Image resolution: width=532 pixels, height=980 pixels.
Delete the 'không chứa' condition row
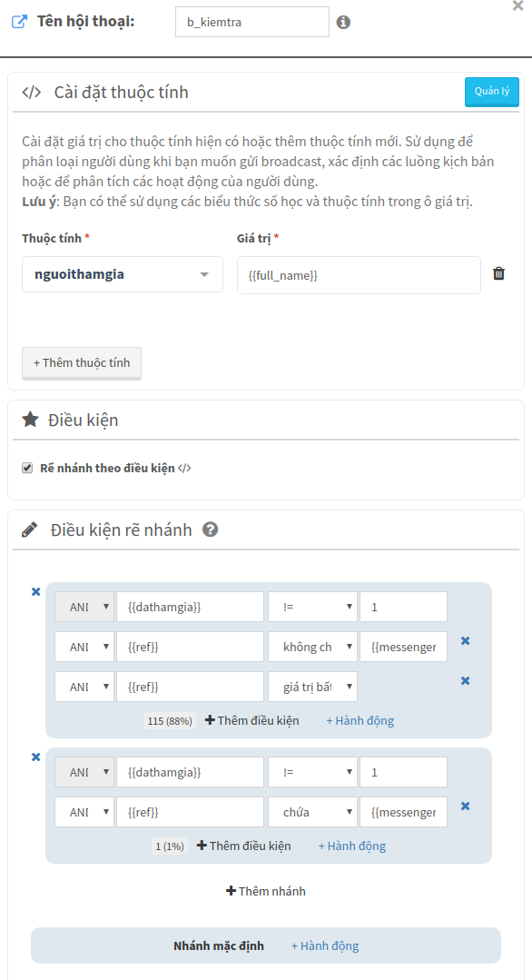pyautogui.click(x=465, y=640)
